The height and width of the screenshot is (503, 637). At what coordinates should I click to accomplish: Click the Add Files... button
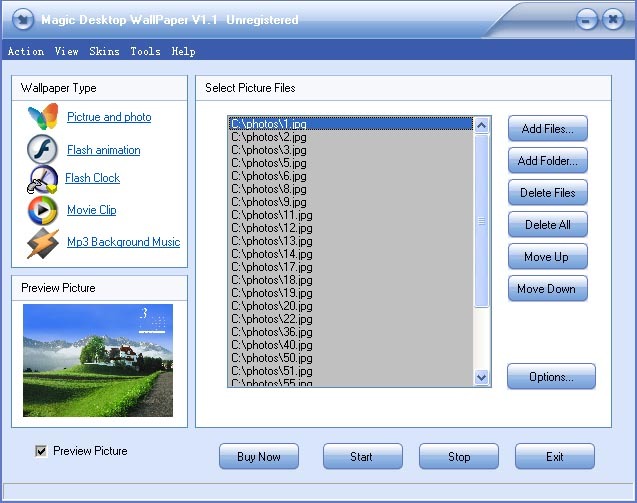click(548, 128)
